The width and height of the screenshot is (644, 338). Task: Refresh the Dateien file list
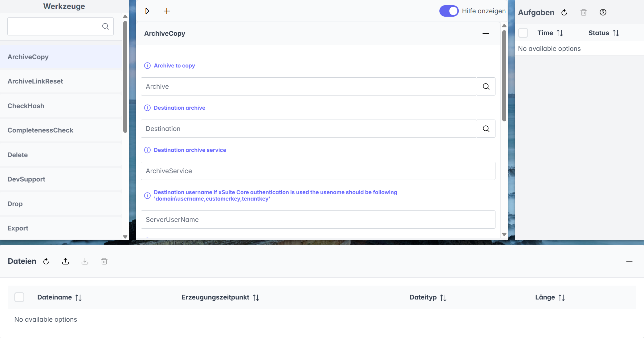[x=46, y=261]
